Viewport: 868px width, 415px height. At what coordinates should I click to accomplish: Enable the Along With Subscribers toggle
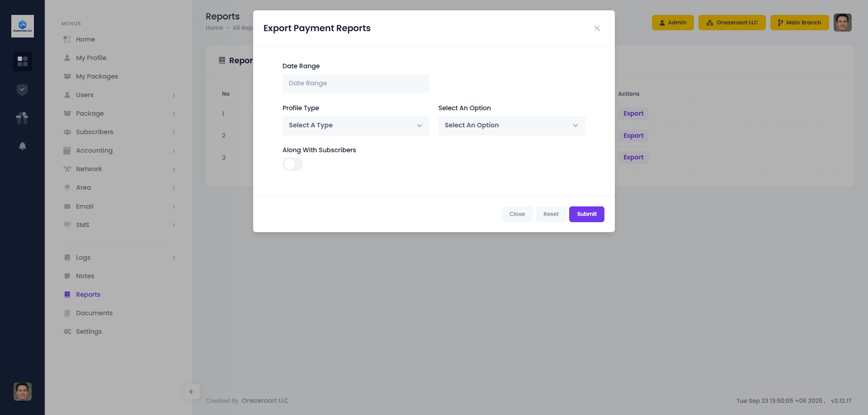coord(292,164)
